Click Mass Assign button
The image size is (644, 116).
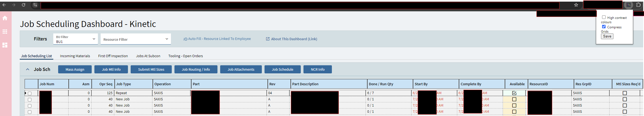pos(75,69)
